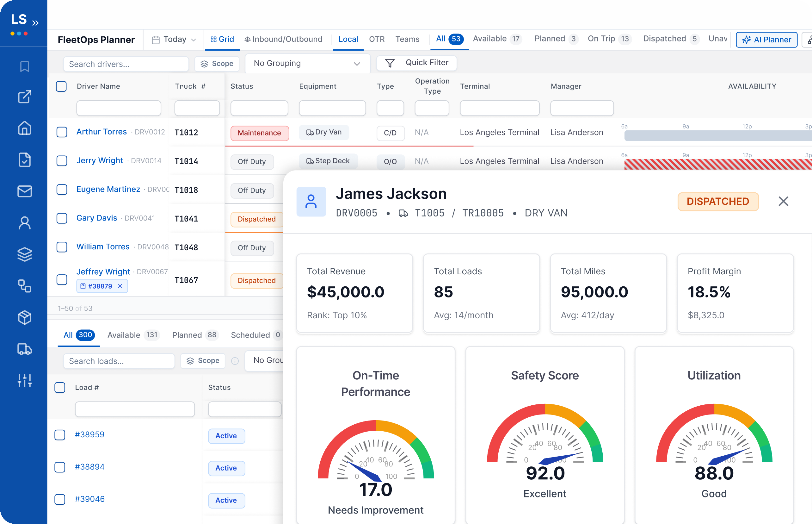The width and height of the screenshot is (812, 524).
Task: Select checkbox for Arthur Torres row
Action: click(62, 132)
